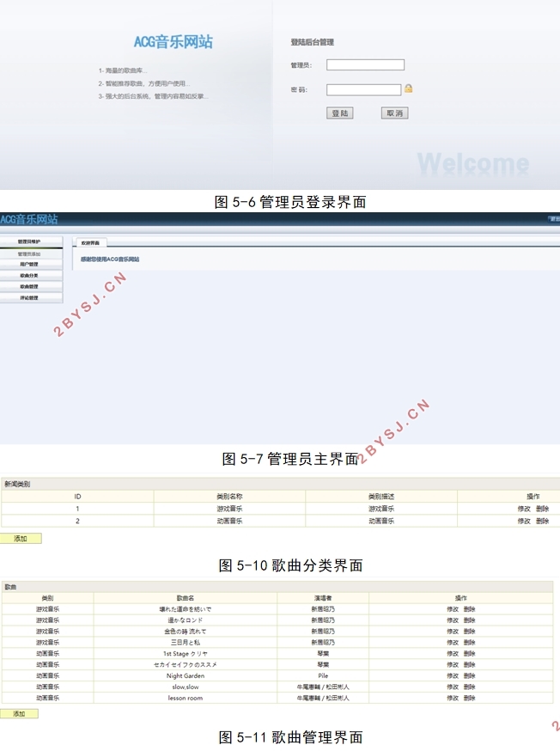
Task: Click the 密码 password input field
Action: pos(364,89)
